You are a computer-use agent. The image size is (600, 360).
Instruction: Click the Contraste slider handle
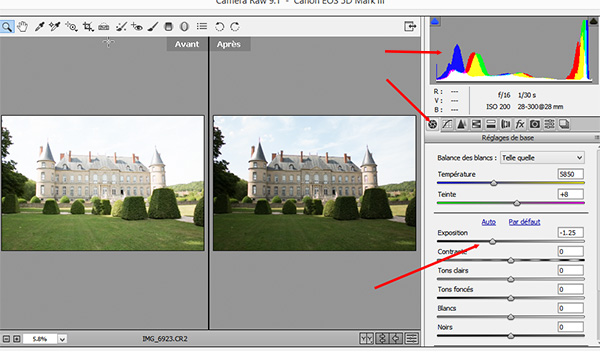pyautogui.click(x=510, y=260)
